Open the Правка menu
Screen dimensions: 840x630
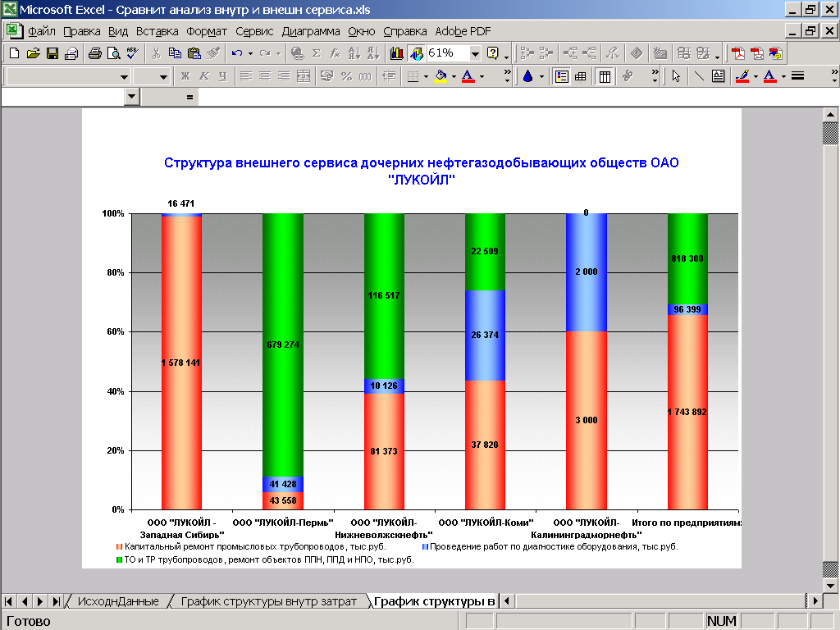81,32
